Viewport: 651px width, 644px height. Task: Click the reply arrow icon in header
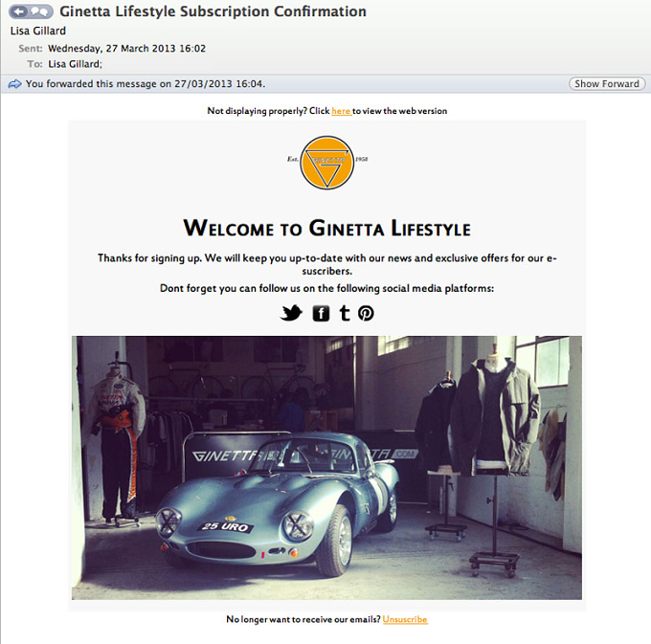click(19, 11)
